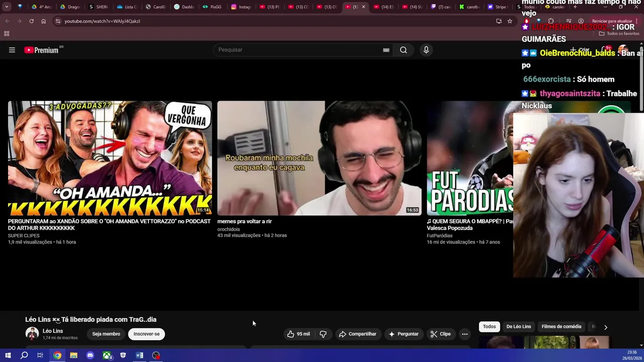
Task: Like the video with 95 mil
Action: pyautogui.click(x=298, y=334)
